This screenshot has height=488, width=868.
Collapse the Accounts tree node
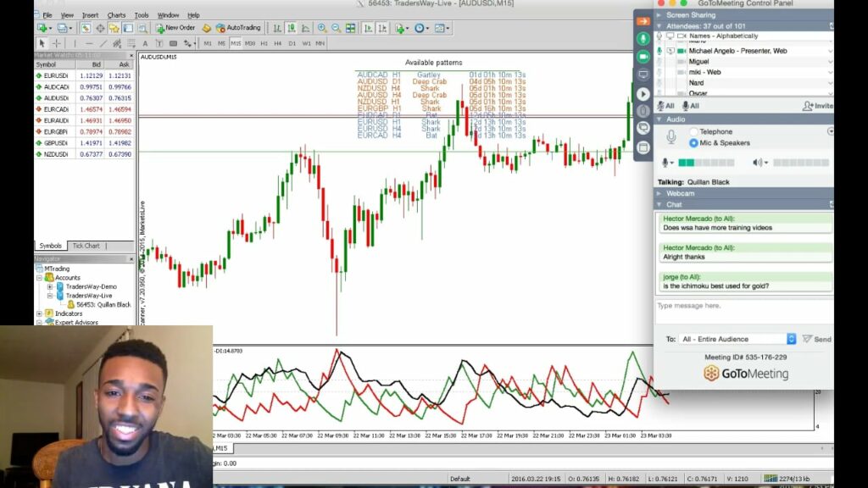(x=40, y=278)
